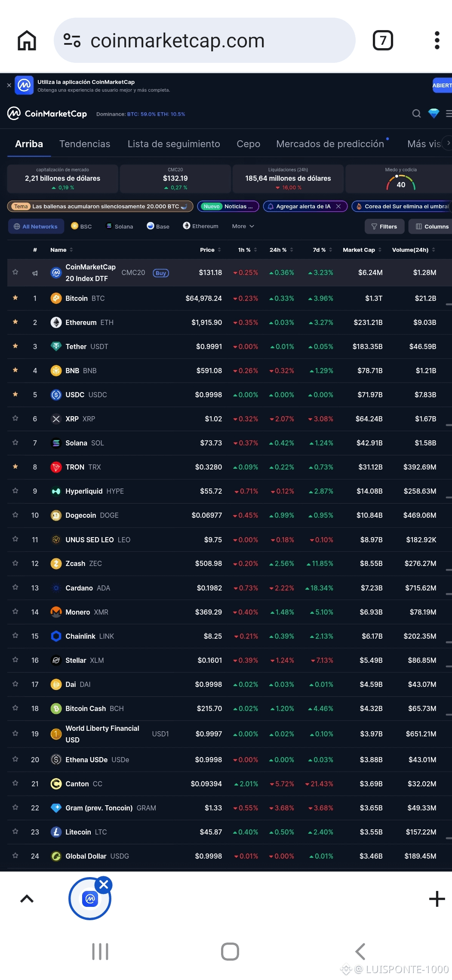Open the Lista de seguimiento tab
The height and width of the screenshot is (980, 452).
[x=174, y=144]
